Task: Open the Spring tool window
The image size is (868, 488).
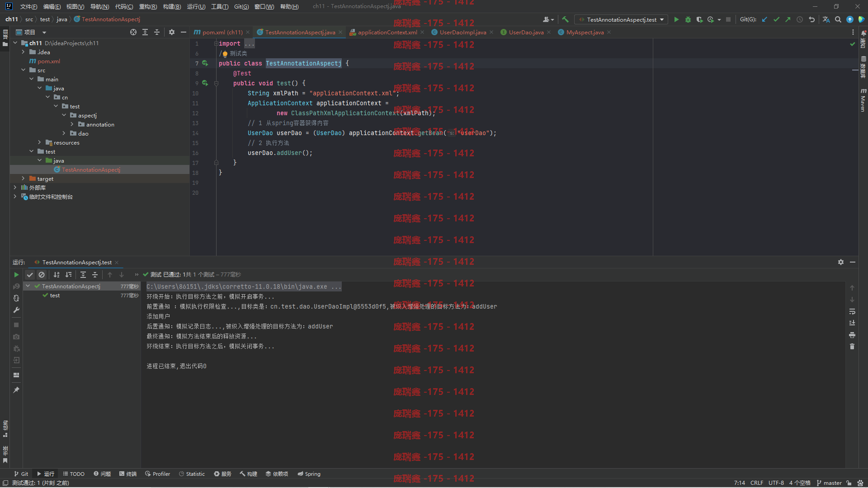Action: point(309,474)
